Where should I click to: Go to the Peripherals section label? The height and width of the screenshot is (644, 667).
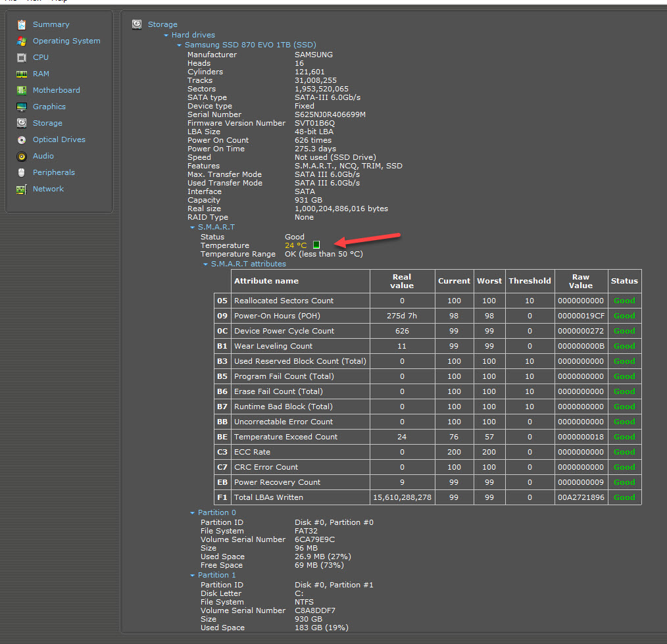pos(54,172)
